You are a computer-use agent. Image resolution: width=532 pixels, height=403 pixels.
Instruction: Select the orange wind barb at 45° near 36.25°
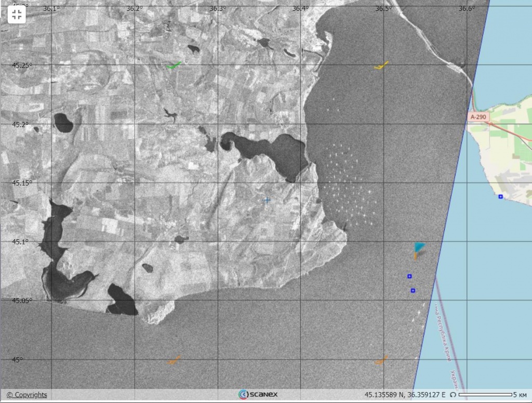click(x=174, y=360)
